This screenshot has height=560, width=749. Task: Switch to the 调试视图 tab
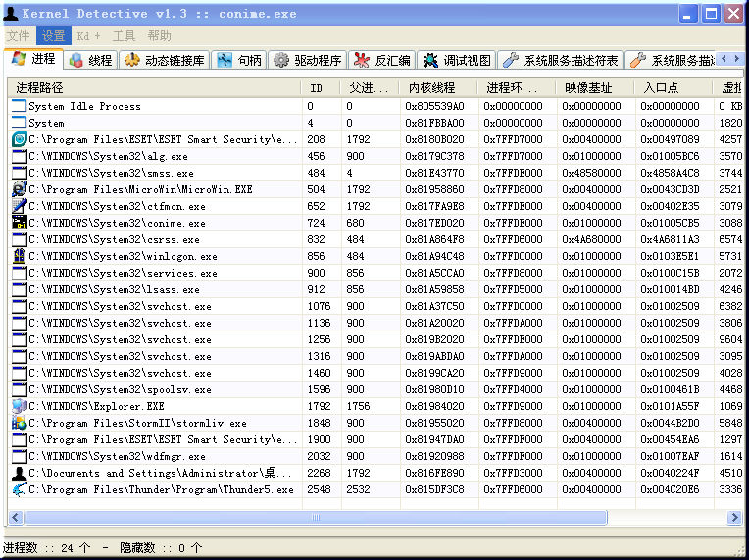pos(457,60)
